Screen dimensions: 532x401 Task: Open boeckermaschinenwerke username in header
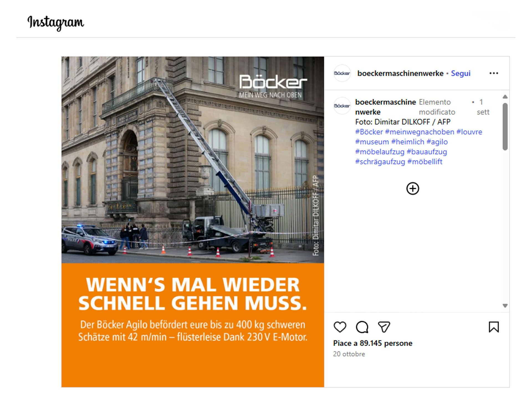(x=400, y=73)
